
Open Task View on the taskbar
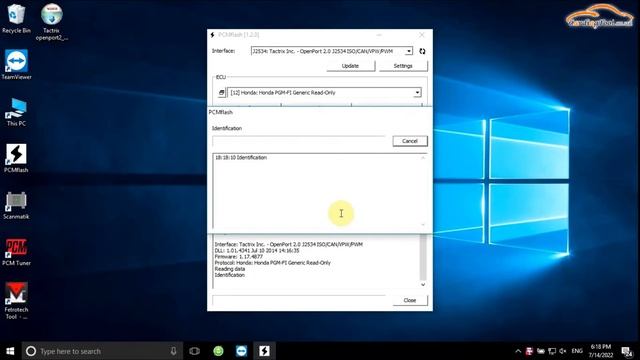[195, 351]
